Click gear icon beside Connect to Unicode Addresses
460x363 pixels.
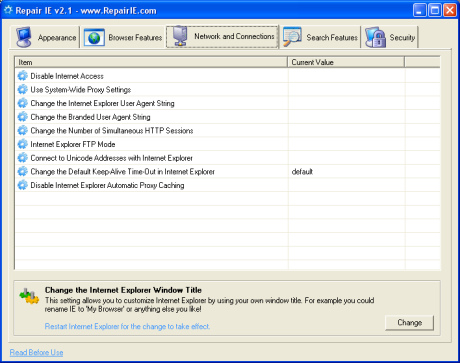click(x=22, y=158)
